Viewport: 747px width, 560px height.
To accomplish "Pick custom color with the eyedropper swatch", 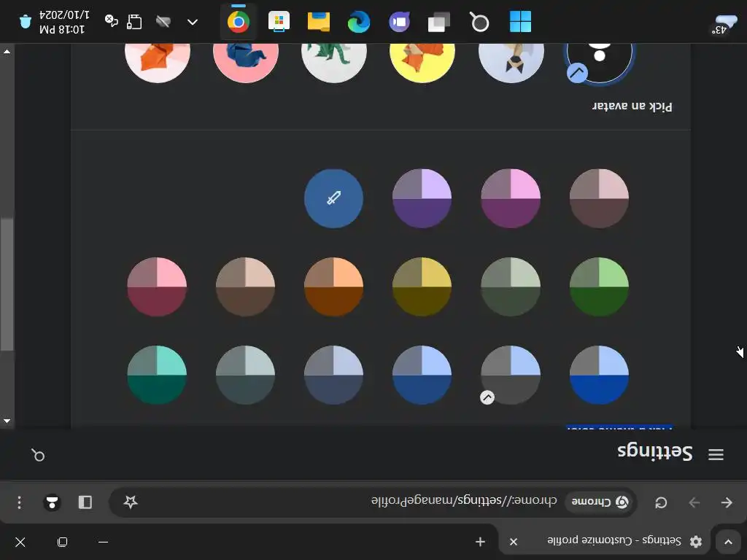I will tap(333, 198).
